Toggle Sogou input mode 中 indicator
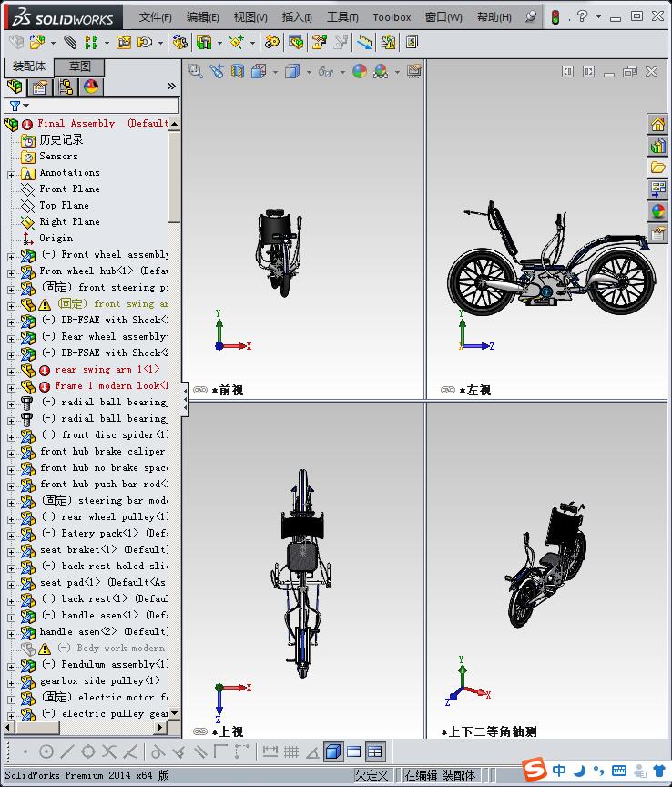This screenshot has height=787, width=672. 559,770
